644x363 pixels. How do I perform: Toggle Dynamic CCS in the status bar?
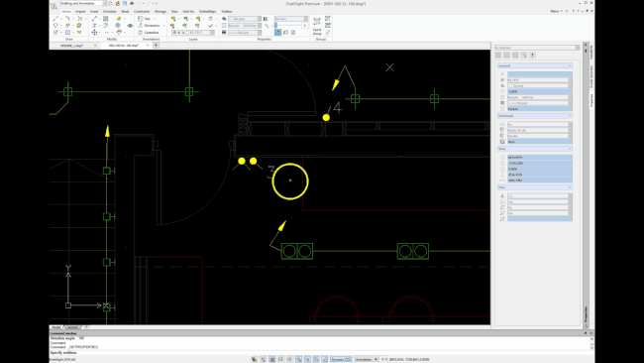(341, 359)
